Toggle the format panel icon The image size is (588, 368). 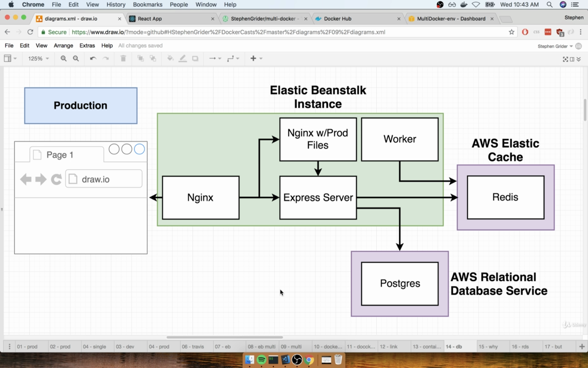[572, 59]
